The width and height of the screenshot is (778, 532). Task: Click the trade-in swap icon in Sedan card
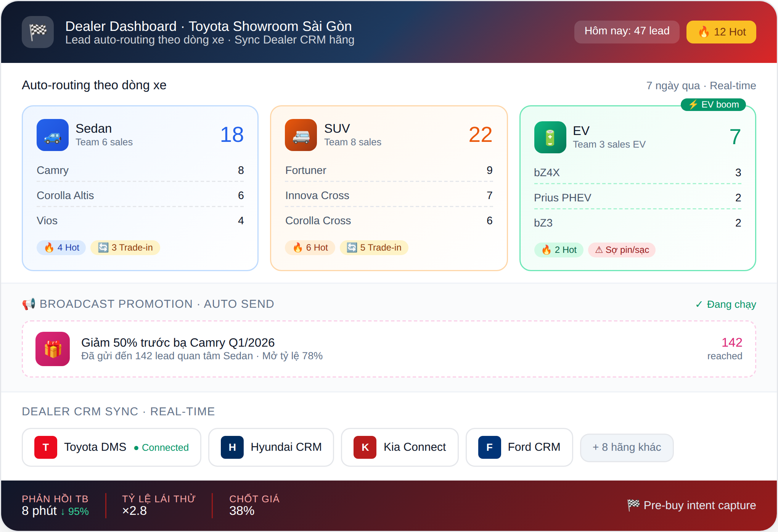tap(103, 248)
